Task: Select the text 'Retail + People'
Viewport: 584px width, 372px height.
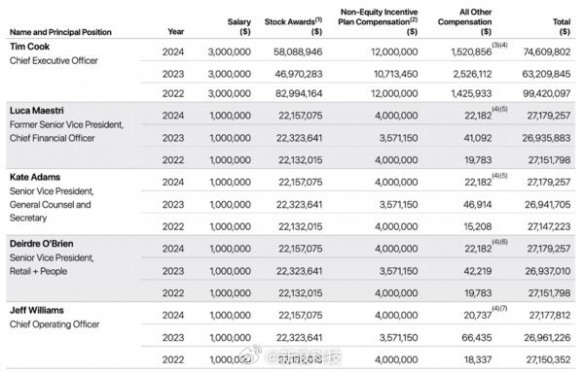Action: coord(38,271)
